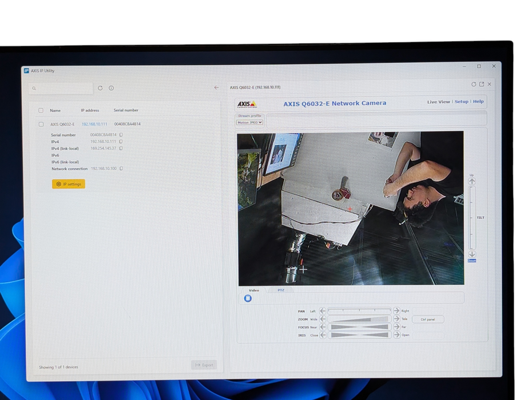Click the Pan position slider bar
This screenshot has width=532, height=400.
click(x=360, y=310)
